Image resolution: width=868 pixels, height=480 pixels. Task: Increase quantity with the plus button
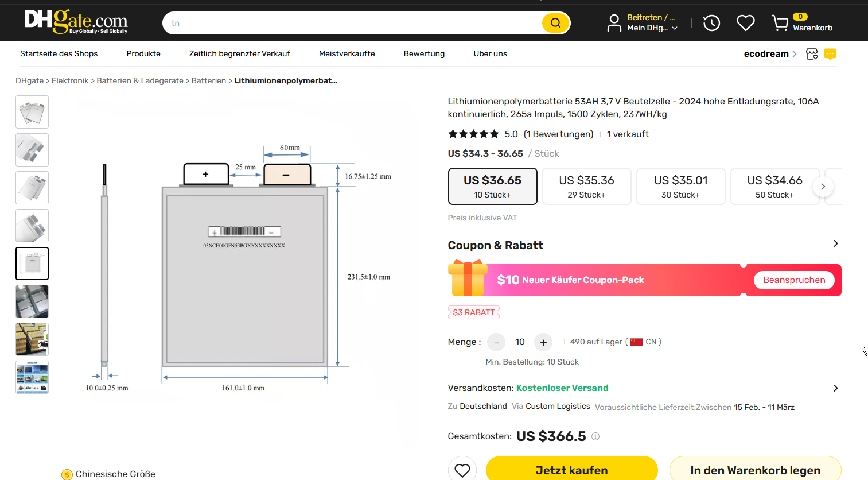543,342
